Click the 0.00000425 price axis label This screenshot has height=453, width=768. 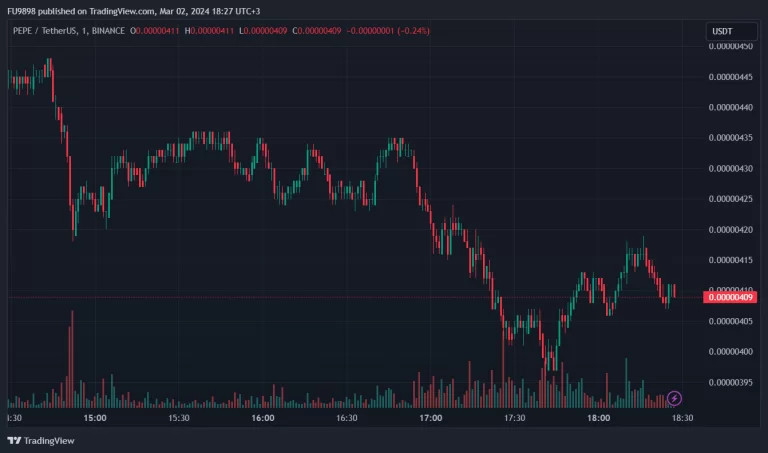(x=730, y=199)
